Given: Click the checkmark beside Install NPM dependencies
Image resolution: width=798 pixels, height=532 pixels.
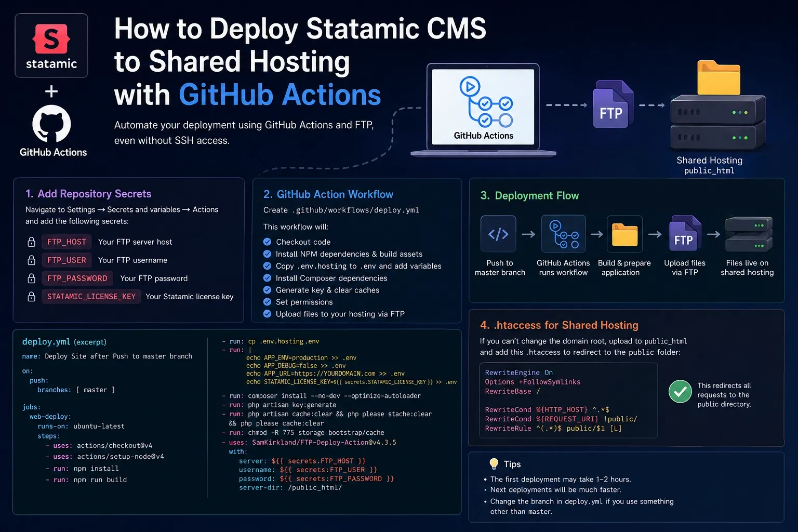Looking at the screenshot, I should tap(268, 254).
